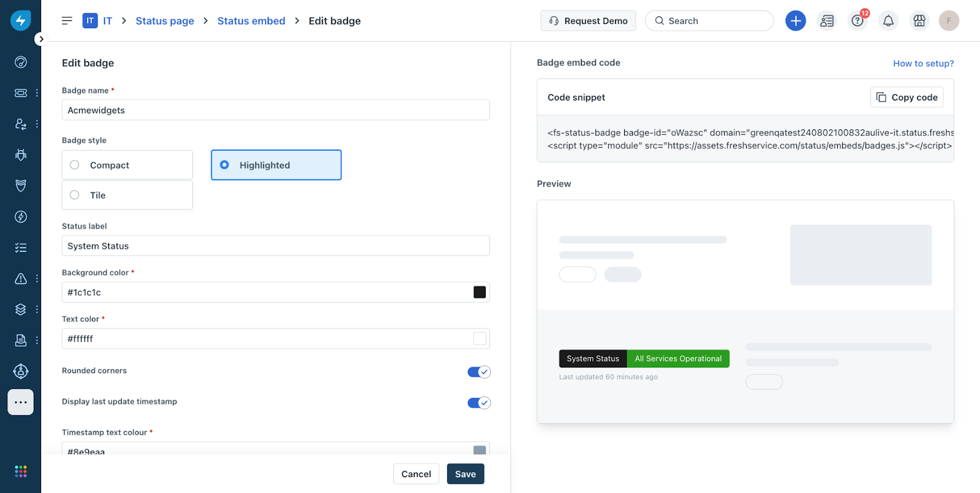
Task: Open the Dashboard gauge icon in sidebar
Action: click(21, 62)
